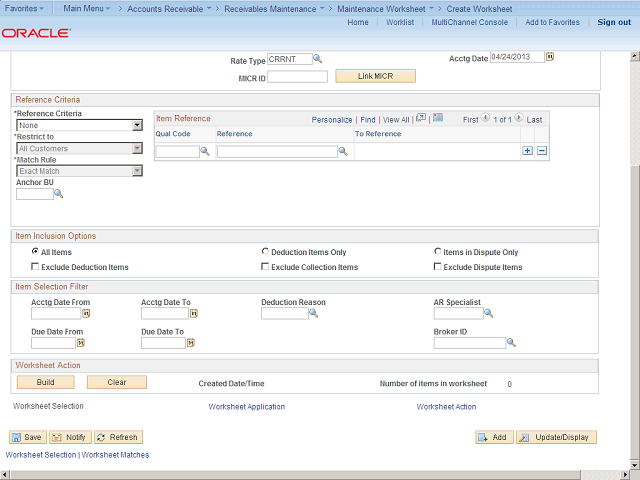The height and width of the screenshot is (480, 640).
Task: Check Exclude Dispute Items
Action: click(x=438, y=267)
